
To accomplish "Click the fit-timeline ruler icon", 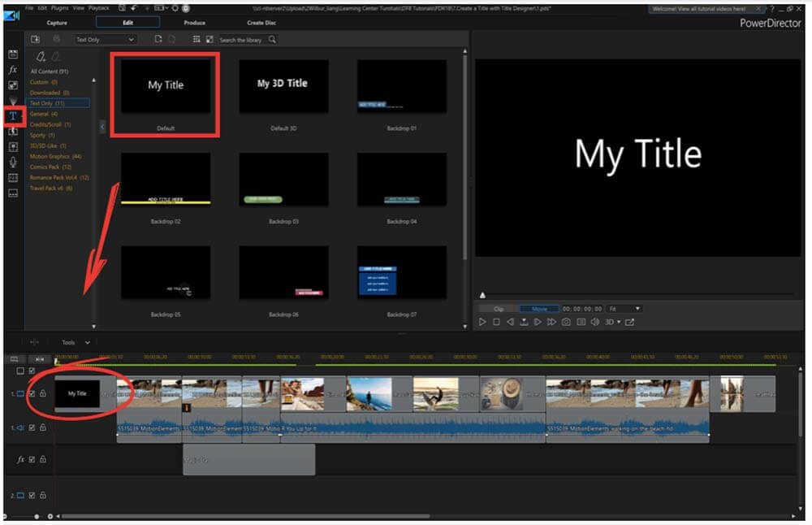I will [x=39, y=359].
